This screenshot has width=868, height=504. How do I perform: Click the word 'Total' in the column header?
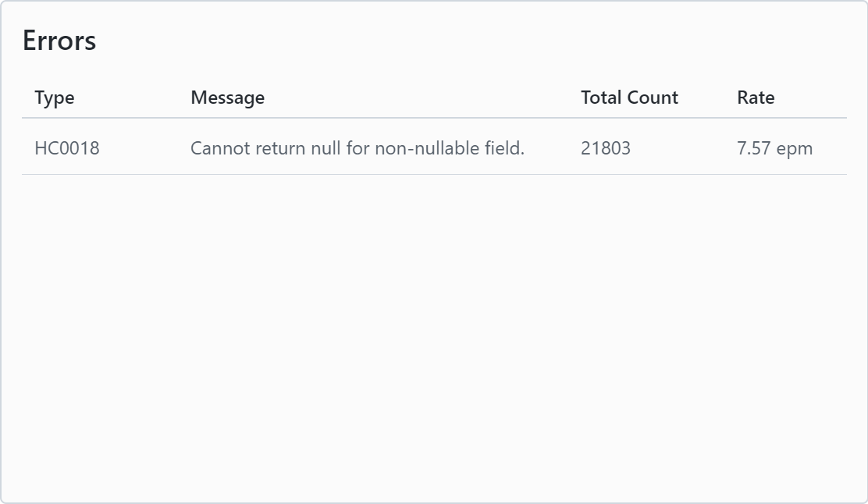(x=602, y=98)
